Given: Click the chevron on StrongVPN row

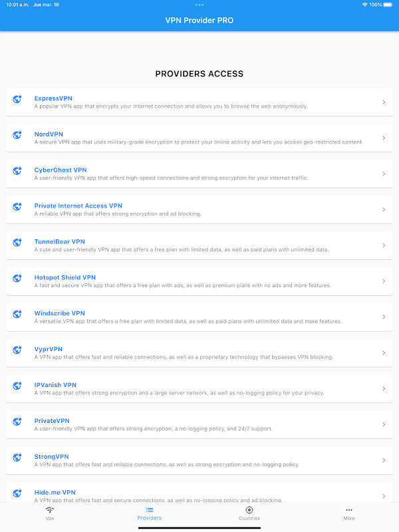Looking at the screenshot, I should [x=384, y=460].
